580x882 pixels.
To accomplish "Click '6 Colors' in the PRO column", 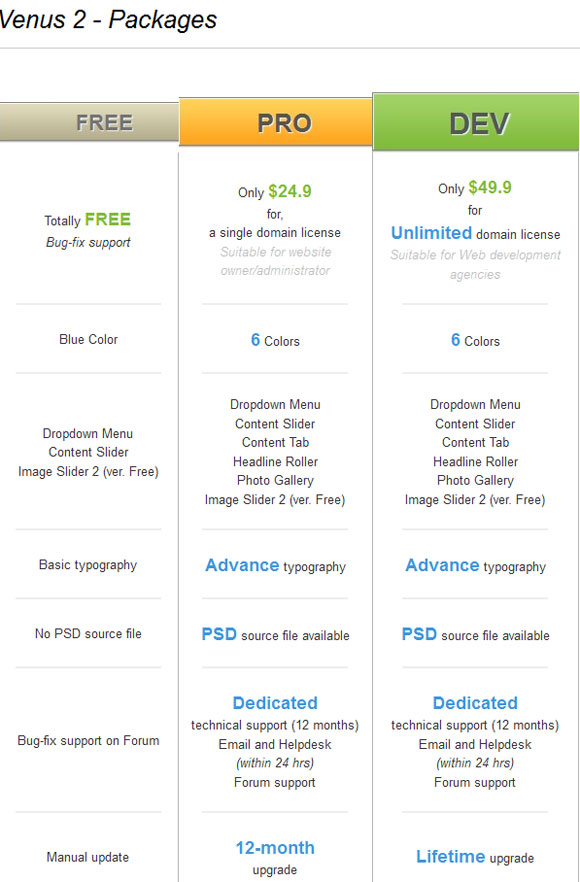I will point(275,340).
